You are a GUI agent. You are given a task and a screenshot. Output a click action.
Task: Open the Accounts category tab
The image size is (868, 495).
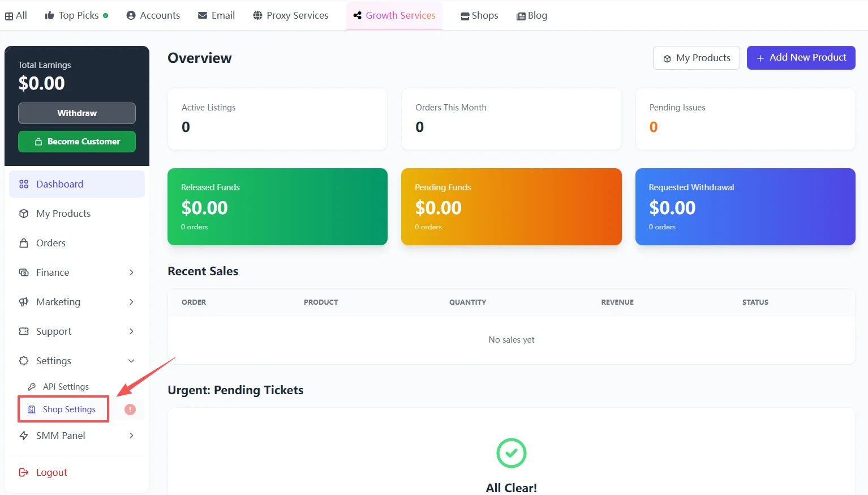153,15
